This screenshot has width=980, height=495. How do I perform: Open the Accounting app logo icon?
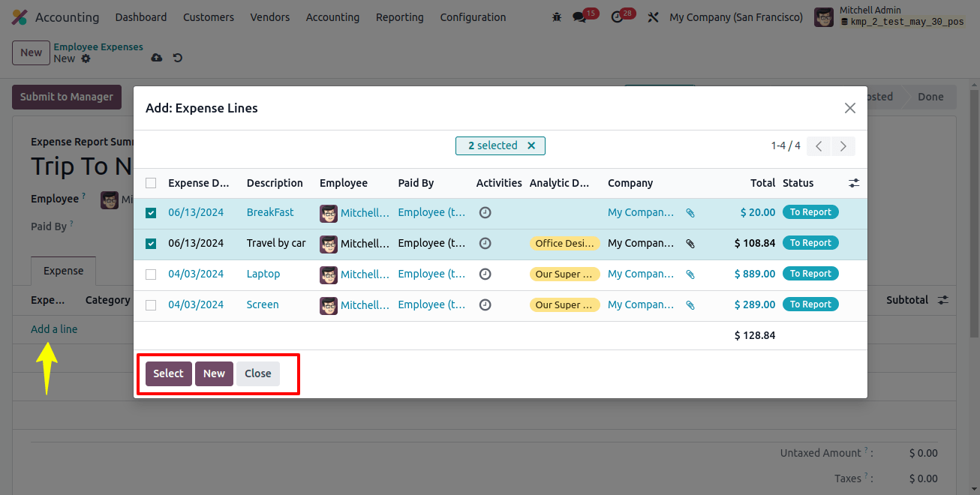pyautogui.click(x=20, y=17)
